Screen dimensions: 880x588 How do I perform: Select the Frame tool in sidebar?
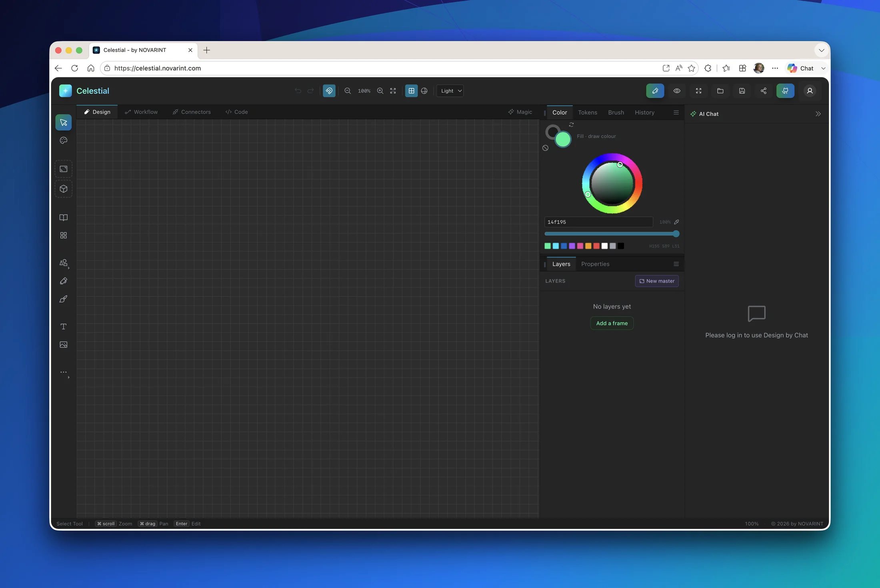(64, 169)
